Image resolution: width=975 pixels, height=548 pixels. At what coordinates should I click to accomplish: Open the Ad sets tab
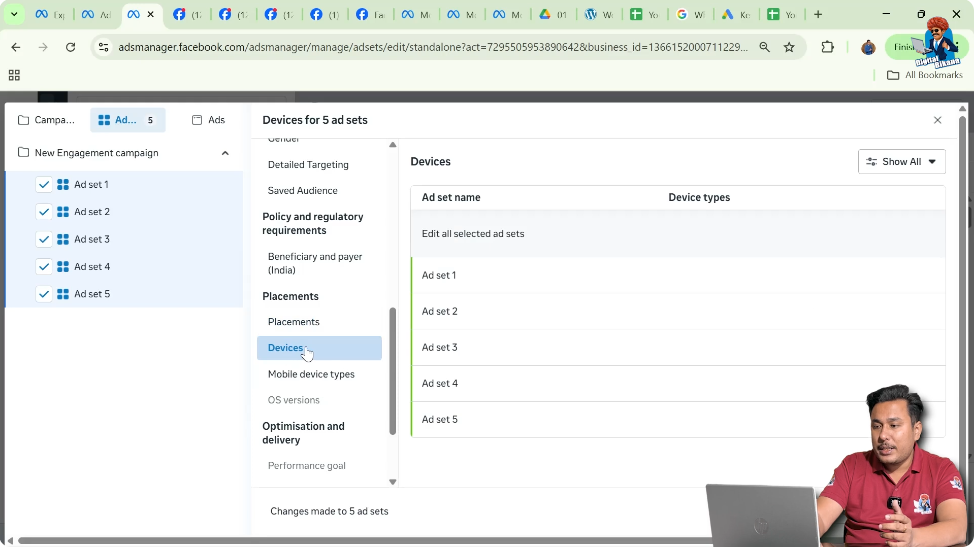(x=127, y=120)
